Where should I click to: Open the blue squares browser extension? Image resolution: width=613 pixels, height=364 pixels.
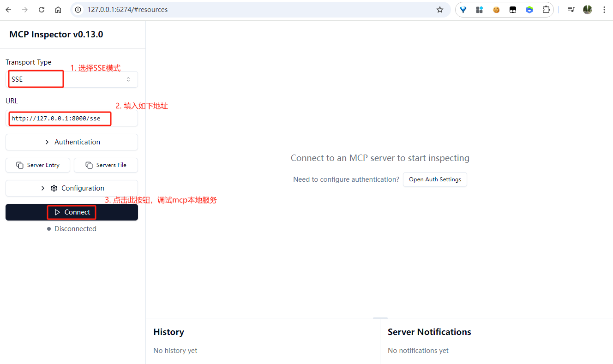pos(480,10)
